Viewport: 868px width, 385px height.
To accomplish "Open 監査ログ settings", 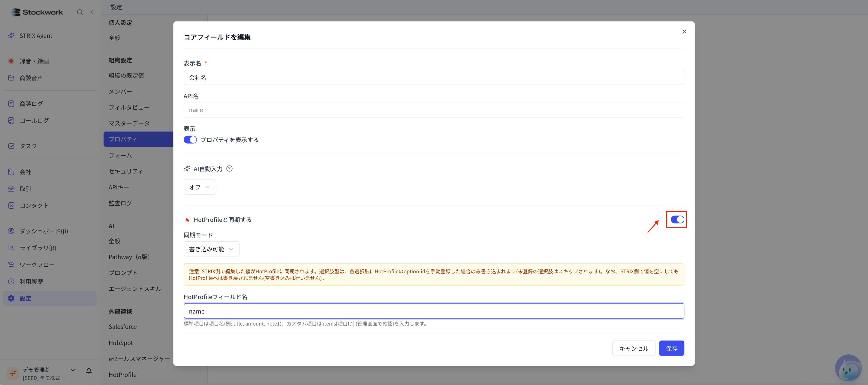I will 120,203.
